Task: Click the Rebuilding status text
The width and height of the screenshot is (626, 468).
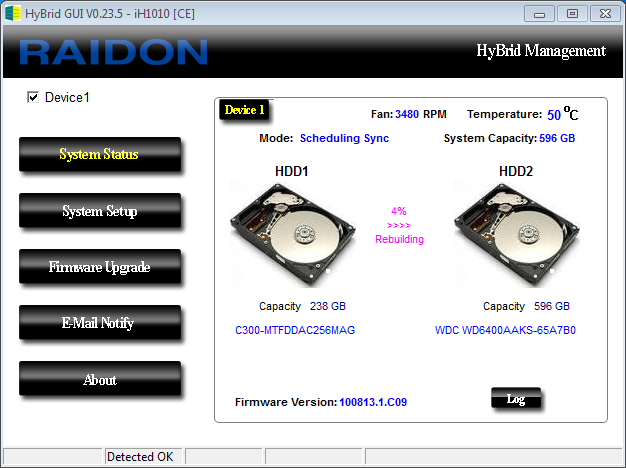Action: click(399, 239)
